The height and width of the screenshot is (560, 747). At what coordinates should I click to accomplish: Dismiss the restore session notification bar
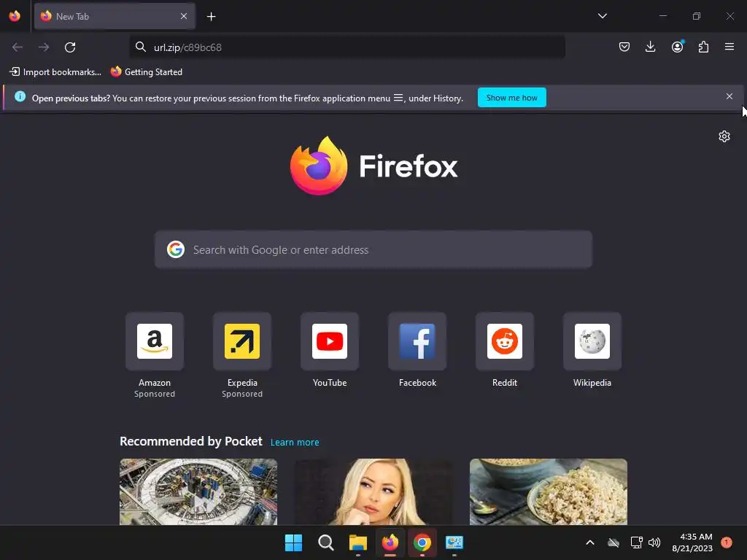pos(729,97)
